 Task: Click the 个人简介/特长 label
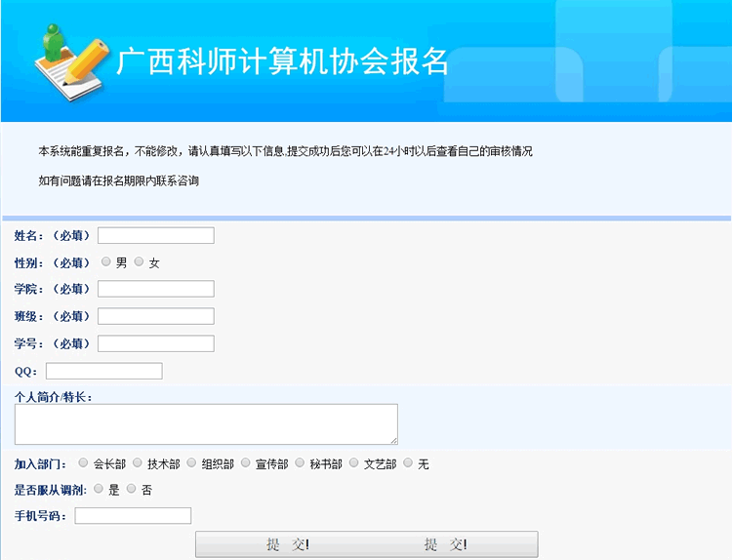click(54, 397)
